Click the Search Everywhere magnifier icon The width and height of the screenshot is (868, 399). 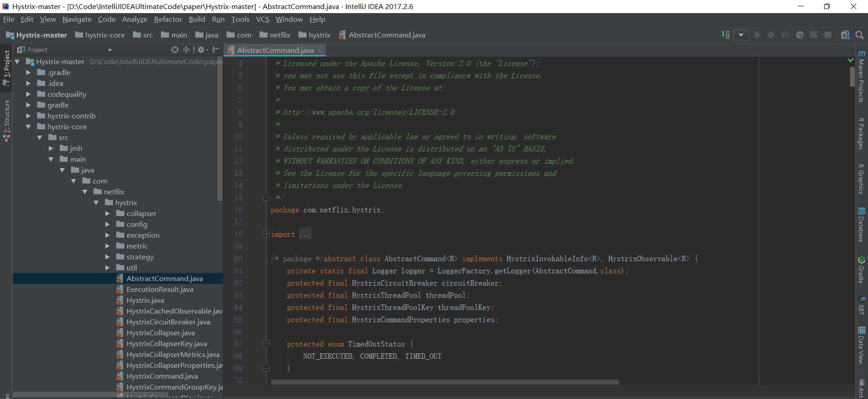pos(859,35)
